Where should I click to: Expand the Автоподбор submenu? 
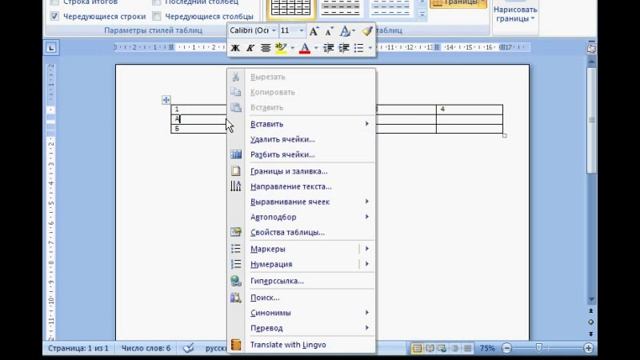tap(367, 217)
